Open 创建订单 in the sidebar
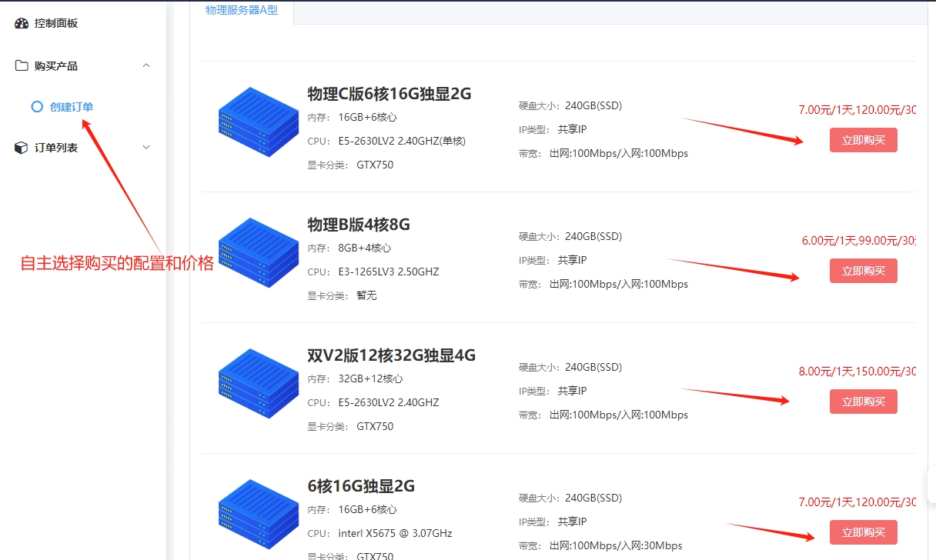 click(x=72, y=107)
